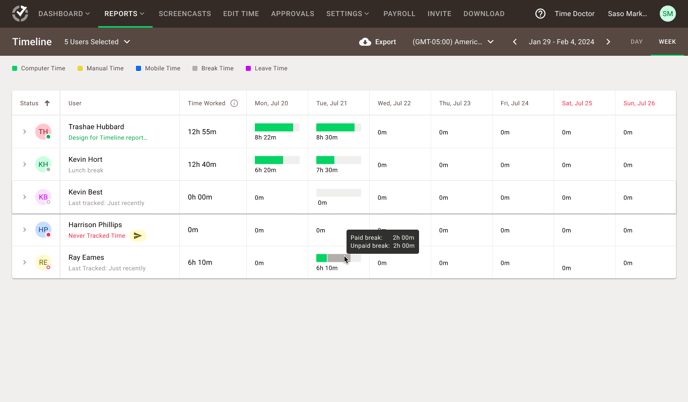Click Kevin Best's empty Tuesday bar
This screenshot has height=402, width=688.
(x=338, y=193)
